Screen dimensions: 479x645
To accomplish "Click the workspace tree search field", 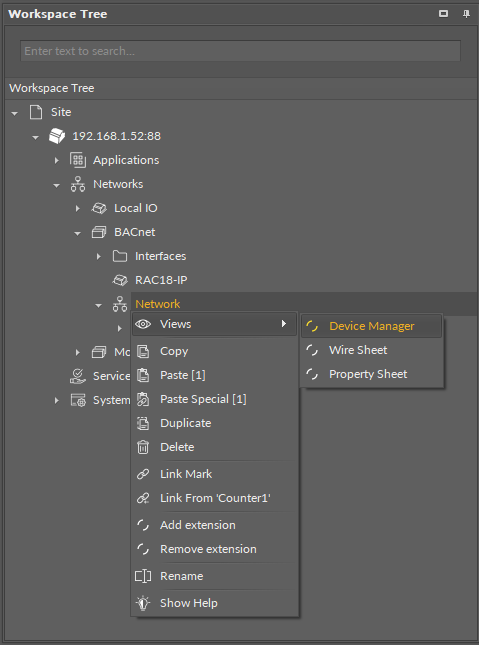I will pyautogui.click(x=240, y=51).
